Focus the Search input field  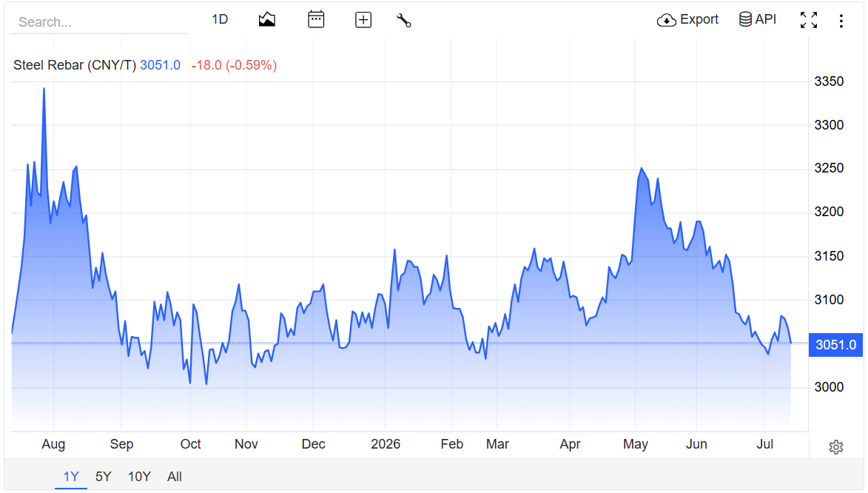[98, 22]
